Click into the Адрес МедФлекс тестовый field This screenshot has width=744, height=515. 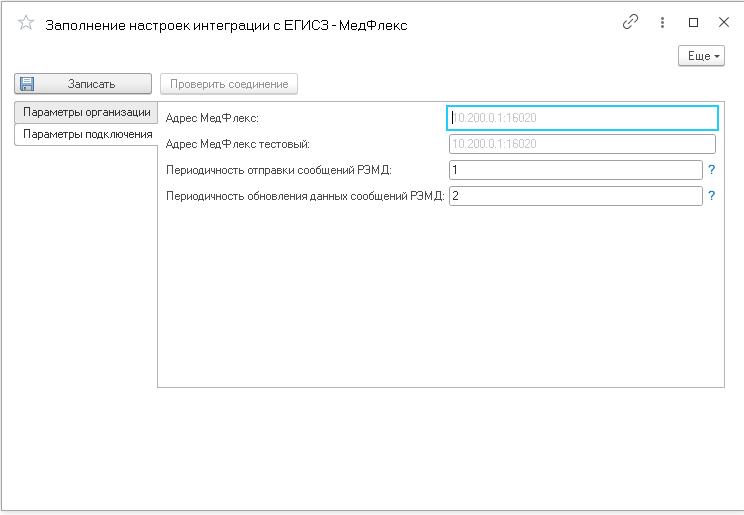[x=583, y=144]
